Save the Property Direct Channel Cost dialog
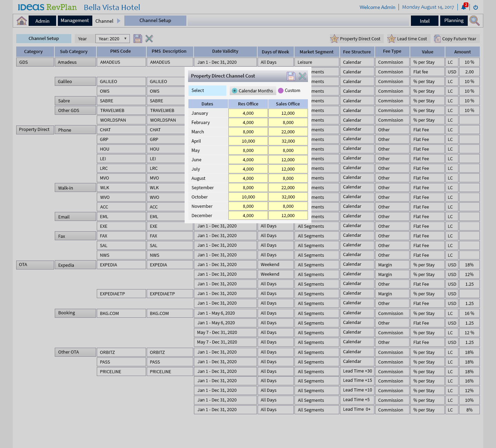 pos(291,76)
